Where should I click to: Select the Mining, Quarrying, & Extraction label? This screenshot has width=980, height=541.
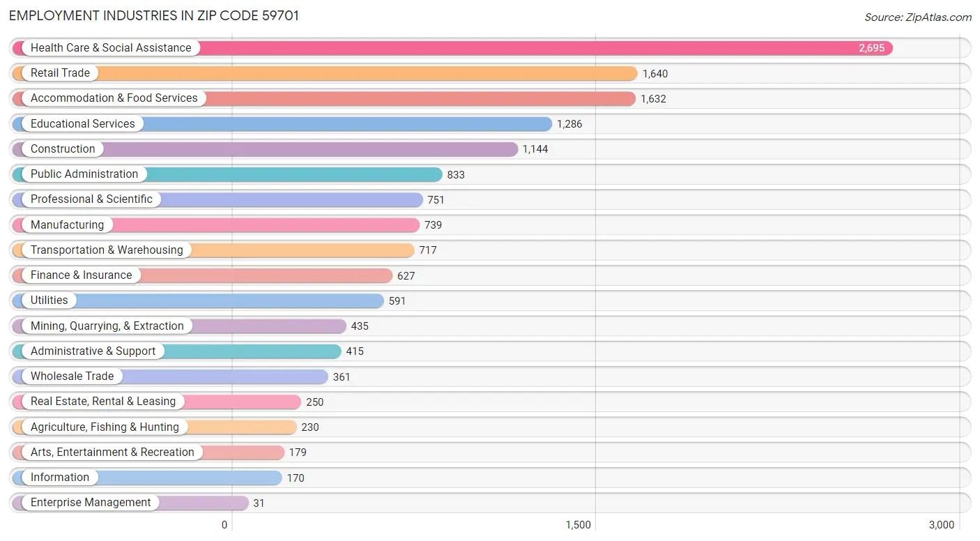point(107,326)
